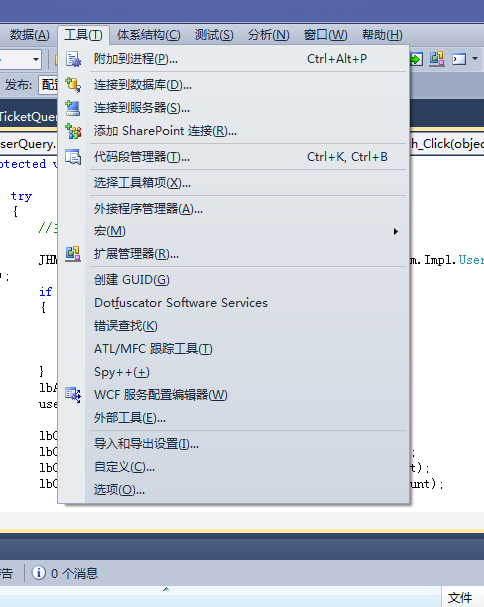Switch to the TicketQuery document tab

click(29, 117)
